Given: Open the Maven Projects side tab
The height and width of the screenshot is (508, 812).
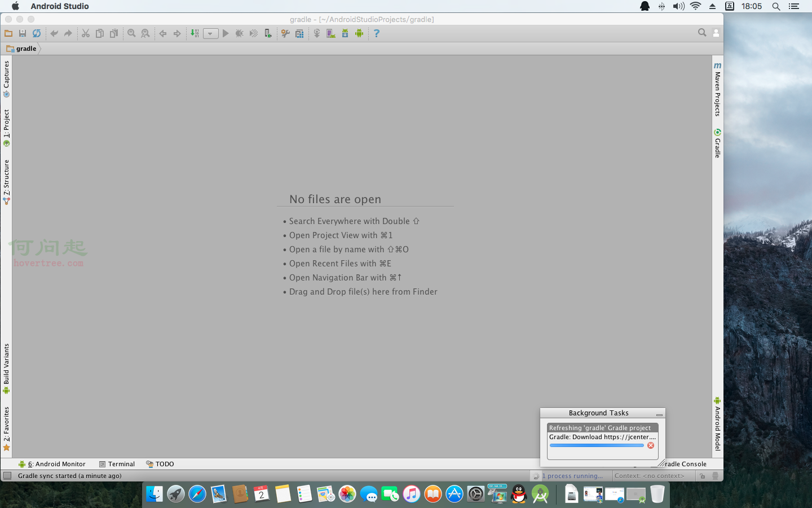Looking at the screenshot, I should [x=717, y=89].
